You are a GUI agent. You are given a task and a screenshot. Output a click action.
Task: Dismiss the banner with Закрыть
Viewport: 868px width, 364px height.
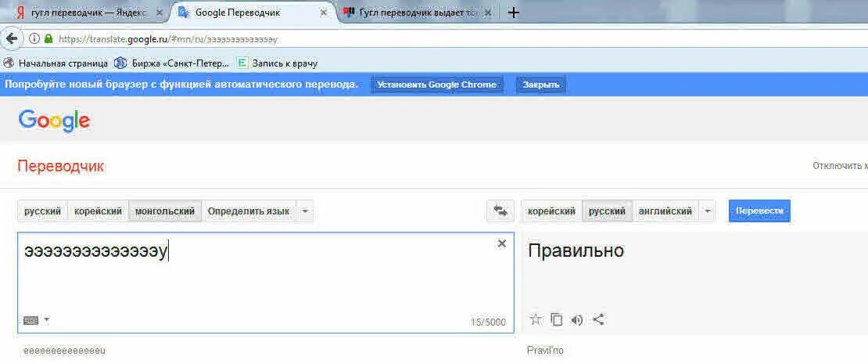pos(541,85)
